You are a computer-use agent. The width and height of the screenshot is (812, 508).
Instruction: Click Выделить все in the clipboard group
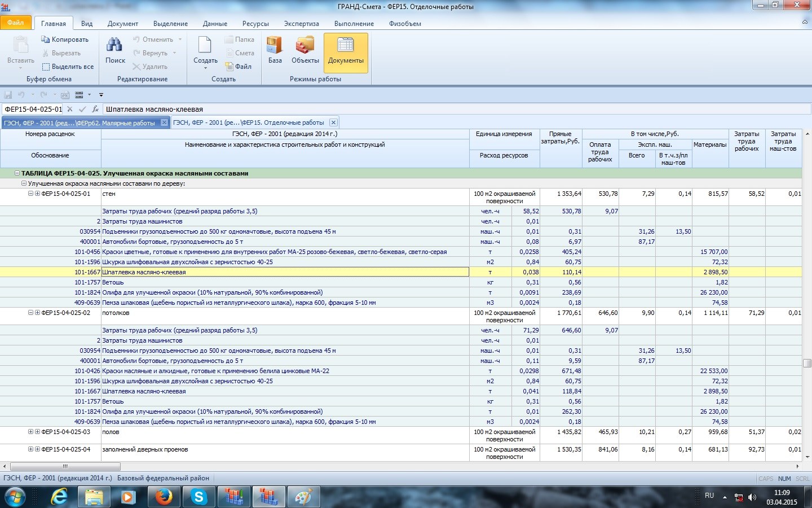[x=68, y=67]
